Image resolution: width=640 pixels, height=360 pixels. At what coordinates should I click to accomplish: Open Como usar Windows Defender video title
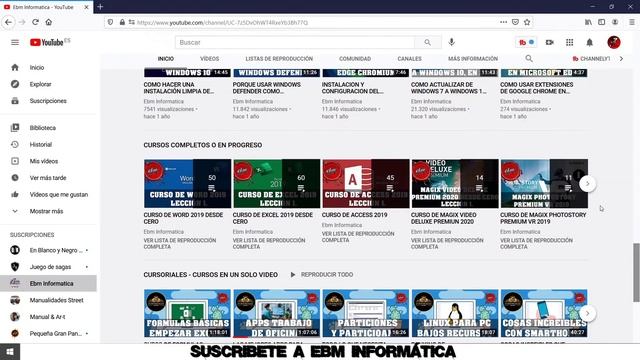pos(267,88)
